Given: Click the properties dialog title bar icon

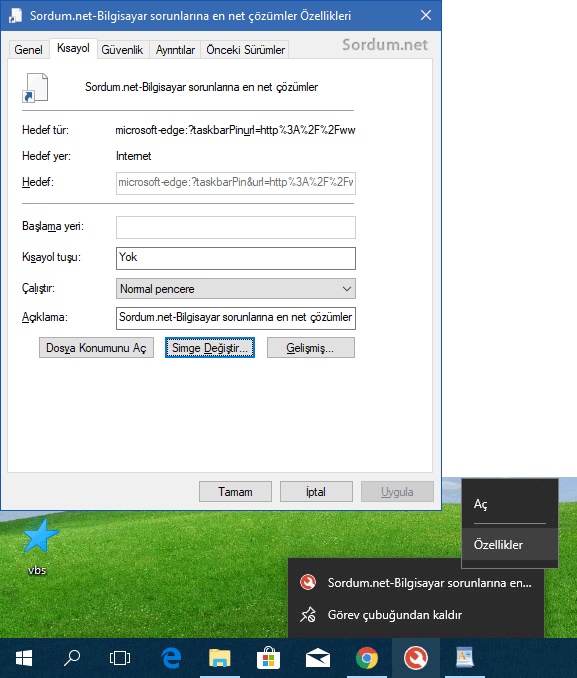Looking at the screenshot, I should click(15, 16).
